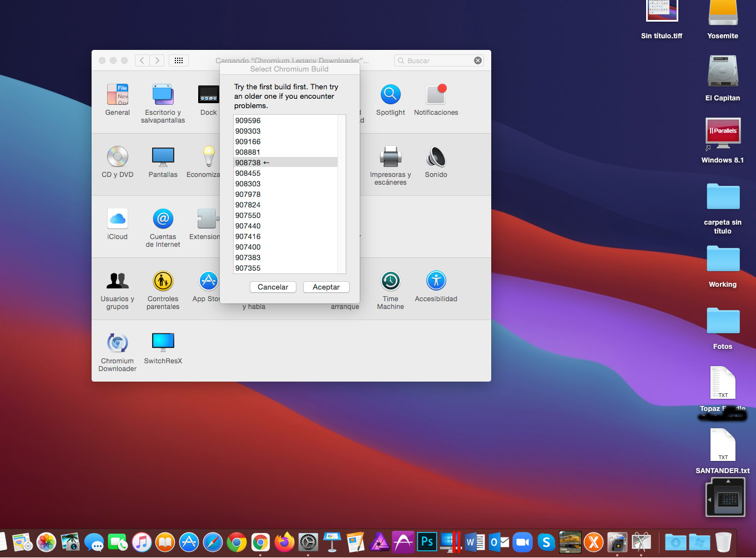The height and width of the screenshot is (558, 756).
Task: Open Chromium Downloader preference pane
Action: point(117,344)
